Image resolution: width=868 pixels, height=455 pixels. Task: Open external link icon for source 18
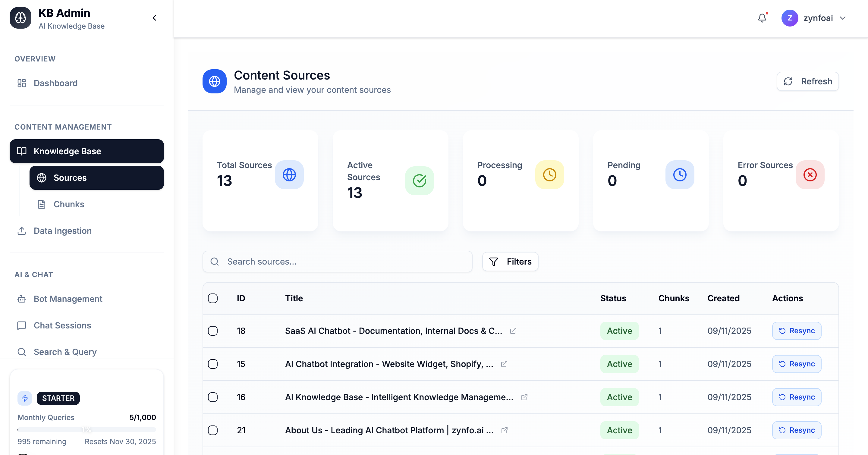coord(513,331)
